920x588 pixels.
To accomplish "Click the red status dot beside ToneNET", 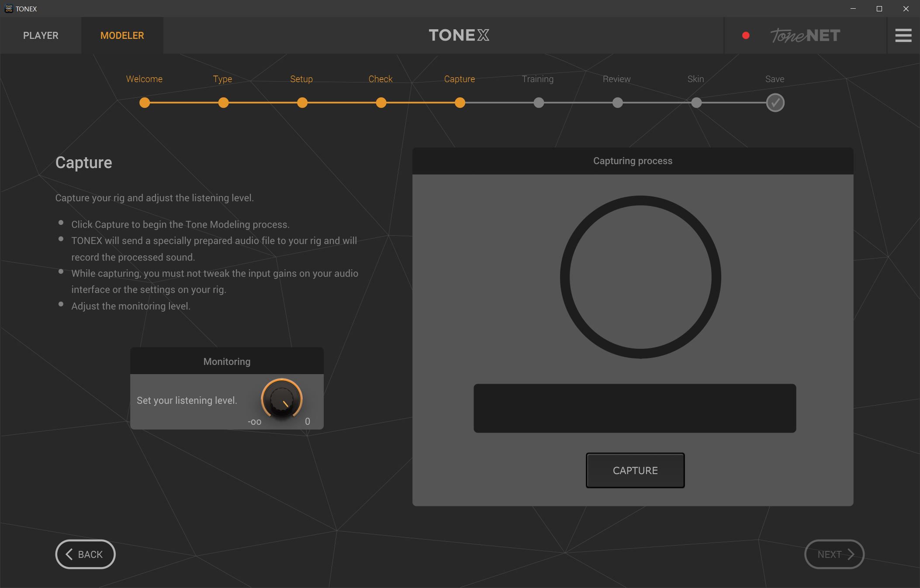I will pos(746,35).
